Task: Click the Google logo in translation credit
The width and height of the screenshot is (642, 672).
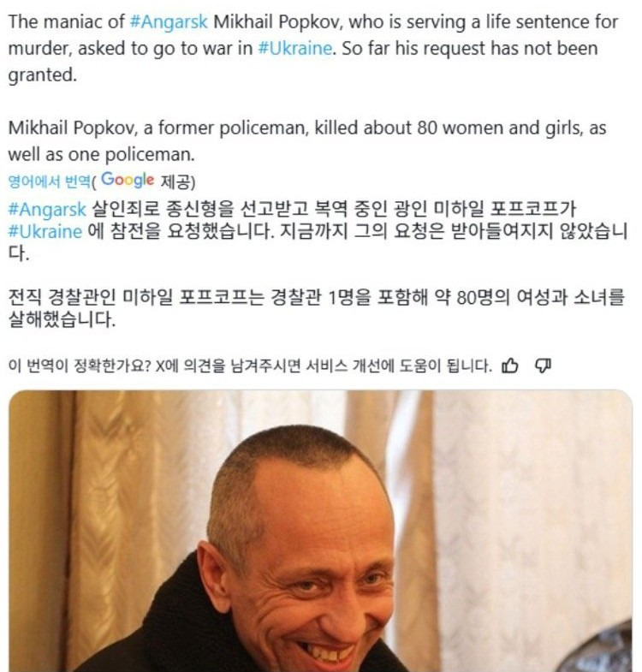Action: (x=128, y=180)
